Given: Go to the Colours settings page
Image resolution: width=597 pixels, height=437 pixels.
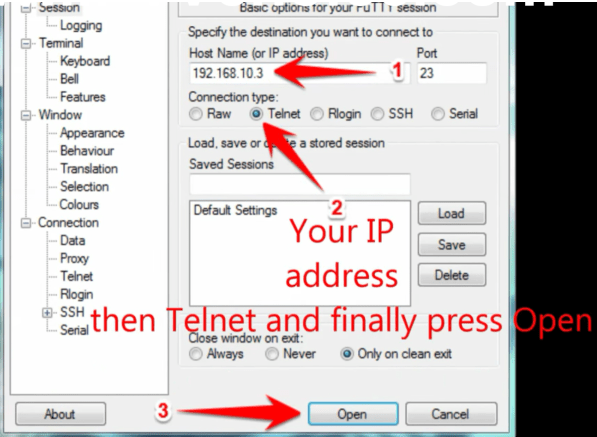Looking at the screenshot, I should tap(79, 205).
